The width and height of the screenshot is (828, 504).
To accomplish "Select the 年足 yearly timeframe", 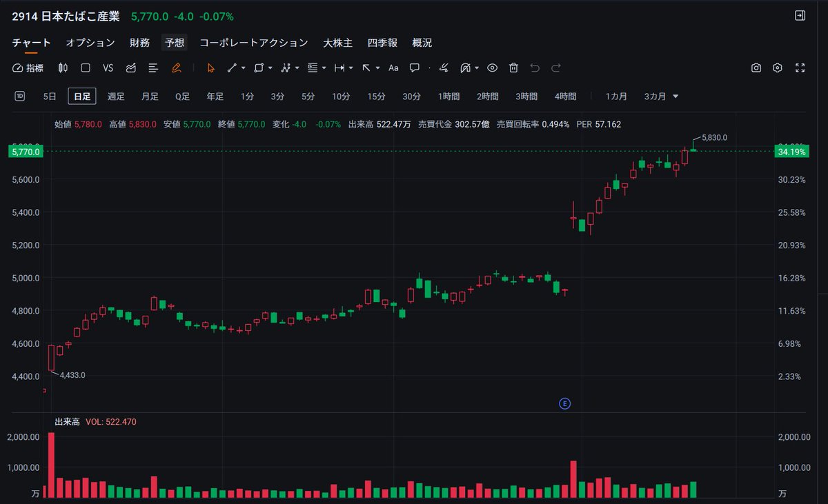I will (215, 97).
